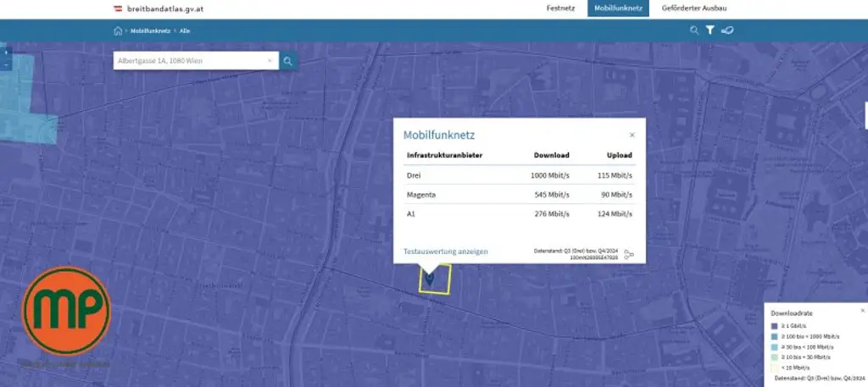Clear the Albertgasse address search text

(270, 61)
